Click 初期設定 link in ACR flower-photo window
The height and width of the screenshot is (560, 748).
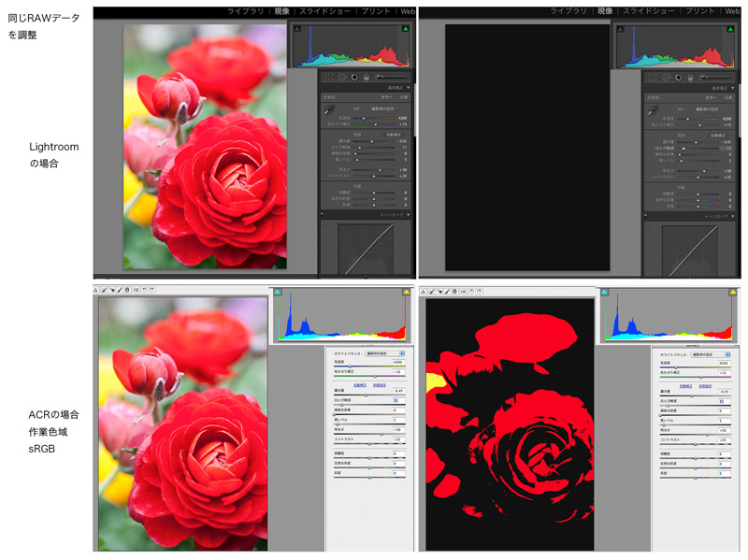[x=380, y=385]
